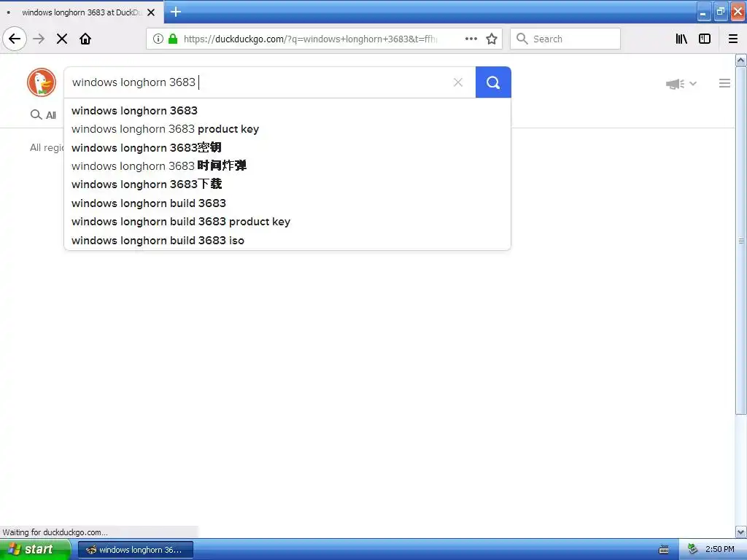Close the DuckDuckGo tab
The height and width of the screenshot is (560, 747).
(x=151, y=12)
